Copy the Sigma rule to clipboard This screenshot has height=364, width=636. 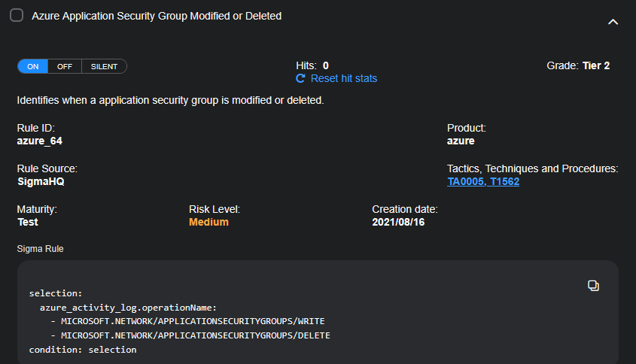click(593, 285)
